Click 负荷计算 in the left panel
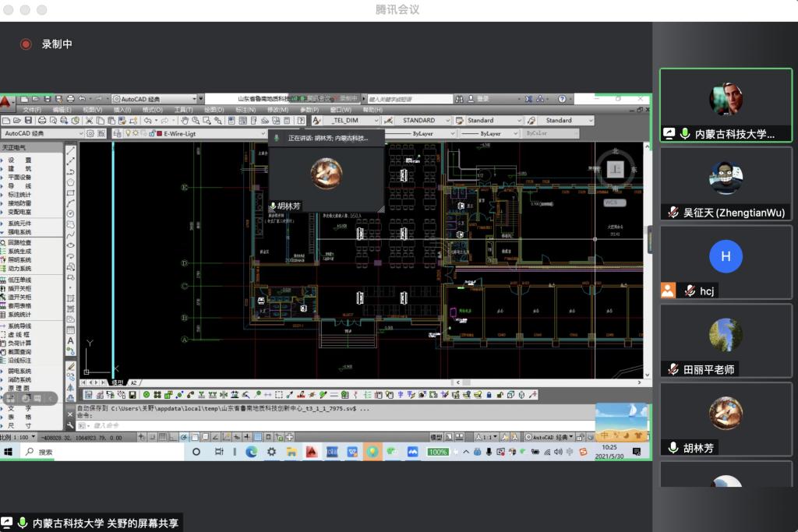Screen dimensions: 798x532 pyautogui.click(x=19, y=344)
